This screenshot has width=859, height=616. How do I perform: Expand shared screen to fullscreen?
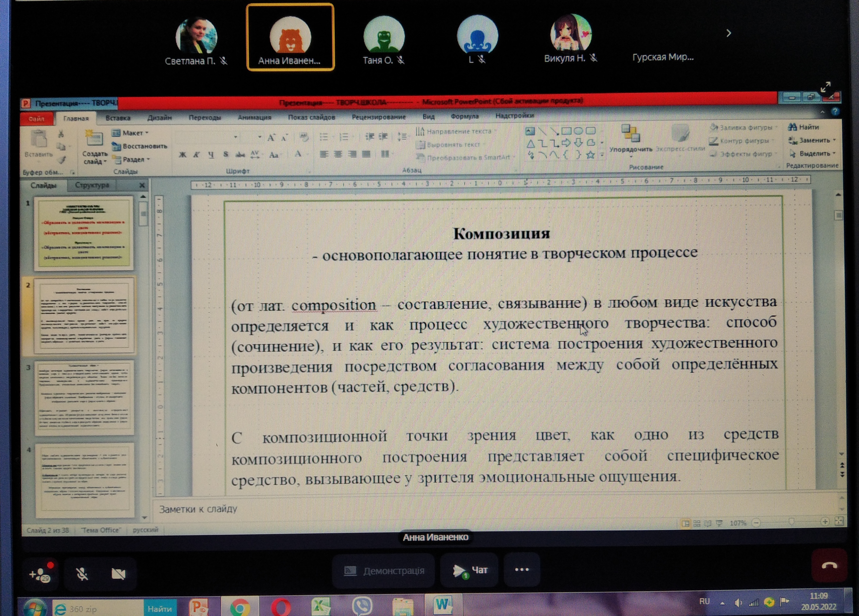click(x=825, y=87)
